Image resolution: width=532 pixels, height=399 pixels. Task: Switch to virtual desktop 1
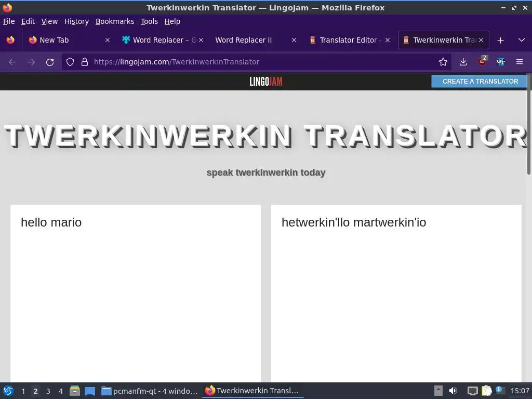coord(23,391)
